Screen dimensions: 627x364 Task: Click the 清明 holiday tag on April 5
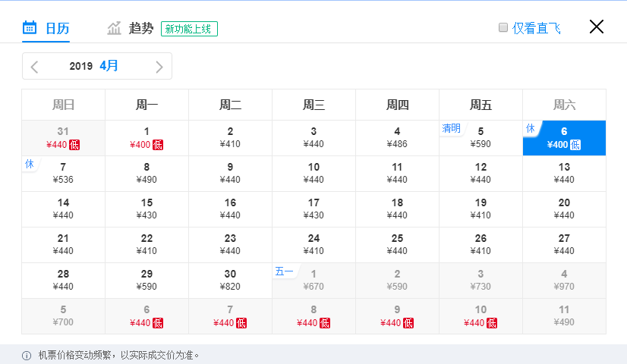(x=452, y=128)
